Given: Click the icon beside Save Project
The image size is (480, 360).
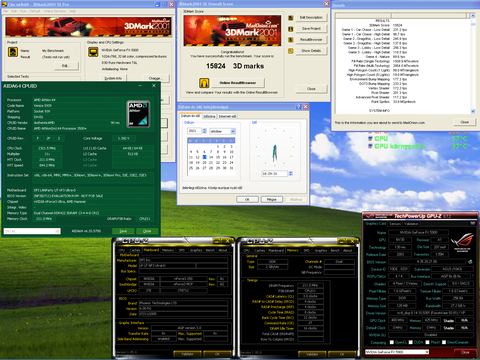Looking at the screenshot, I should [290, 29].
